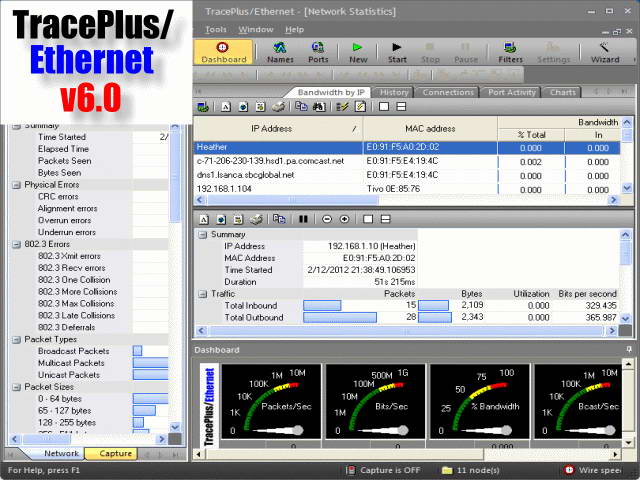The image size is (640, 480).
Task: Select the Bandwidth by IP tab
Action: tap(331, 93)
